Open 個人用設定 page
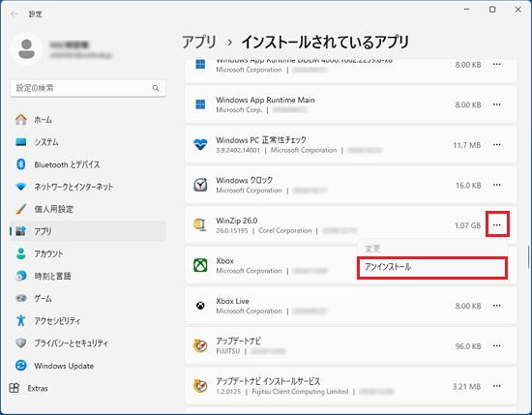This screenshot has height=415, width=532. click(x=88, y=209)
